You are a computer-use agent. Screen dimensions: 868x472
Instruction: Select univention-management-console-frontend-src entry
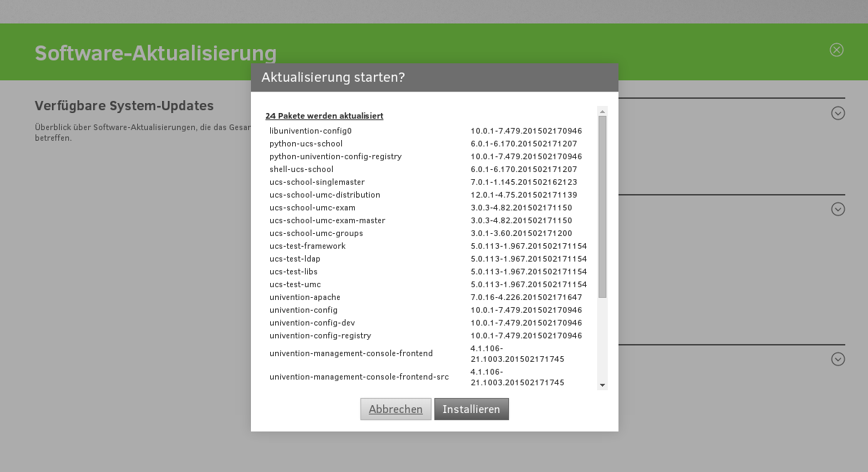359,377
